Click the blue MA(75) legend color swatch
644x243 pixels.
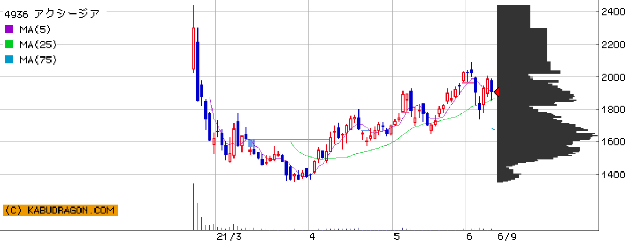pyautogui.click(x=9, y=60)
